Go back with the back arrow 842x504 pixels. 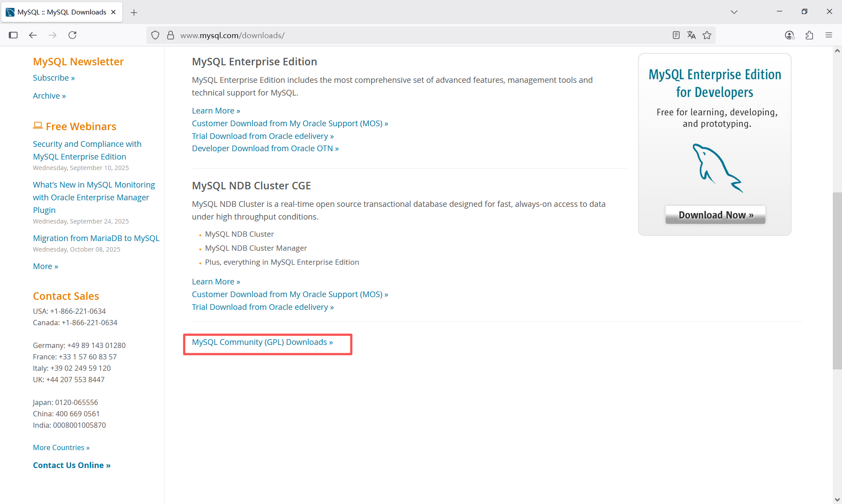[33, 35]
